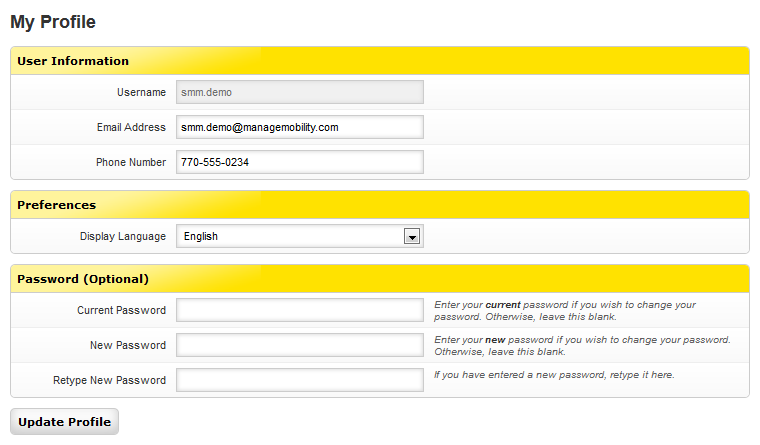Click the greyed-out Username field

(300, 92)
